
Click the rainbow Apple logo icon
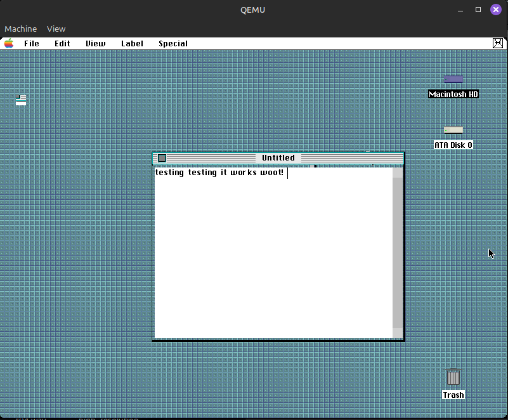tap(8, 43)
